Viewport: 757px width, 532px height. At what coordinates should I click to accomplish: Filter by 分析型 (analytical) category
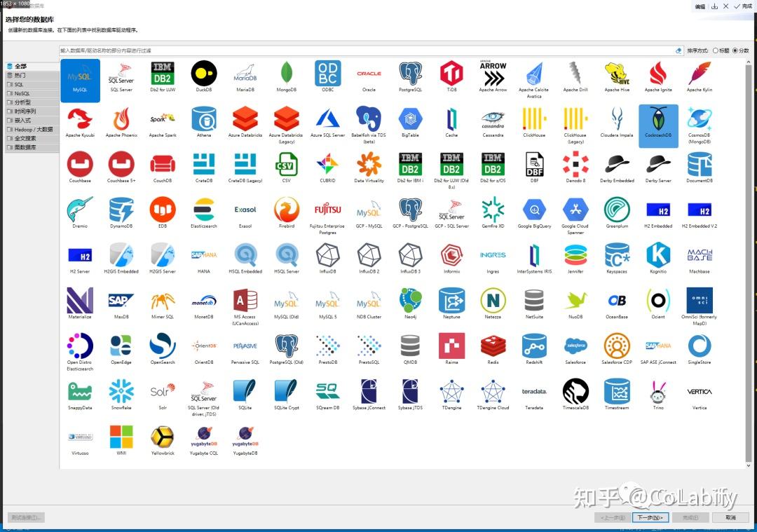(32, 102)
